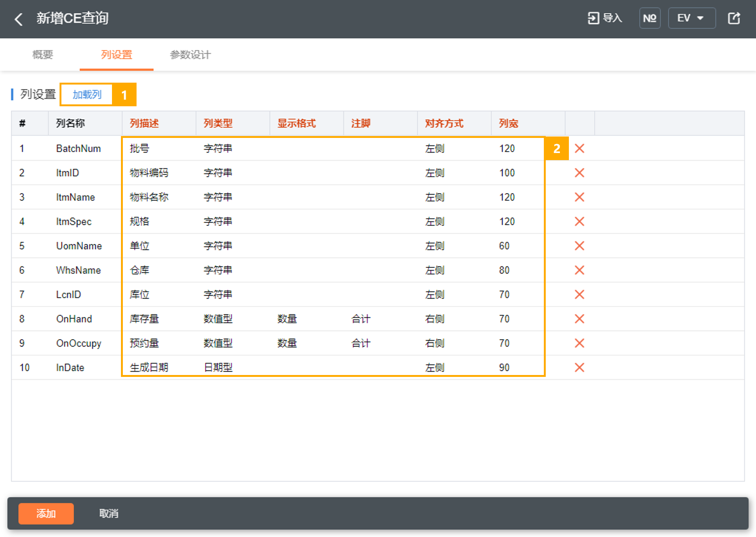Edit the 库存量 description cell
756x537 pixels.
tap(159, 319)
